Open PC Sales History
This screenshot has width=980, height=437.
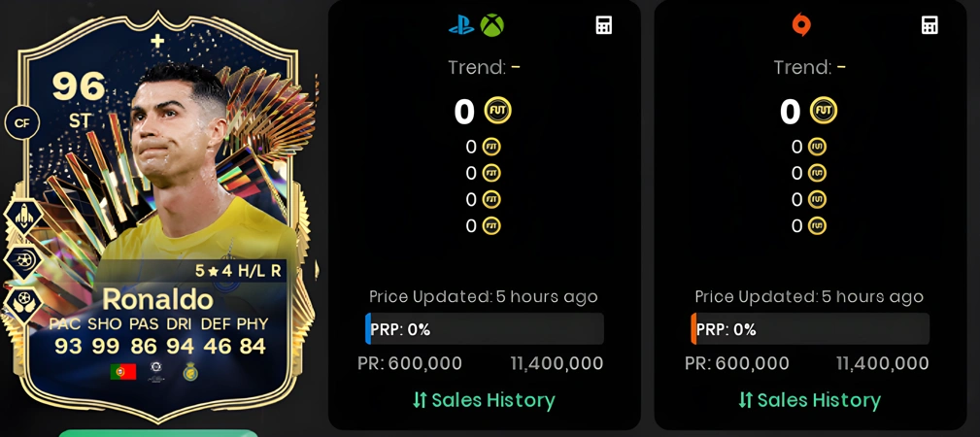(809, 400)
